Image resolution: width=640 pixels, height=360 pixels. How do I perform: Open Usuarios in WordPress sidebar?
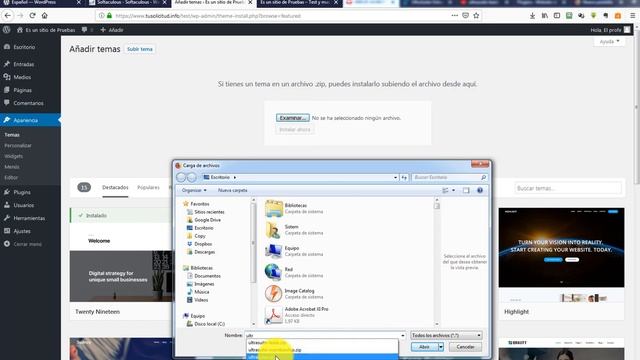point(24,205)
